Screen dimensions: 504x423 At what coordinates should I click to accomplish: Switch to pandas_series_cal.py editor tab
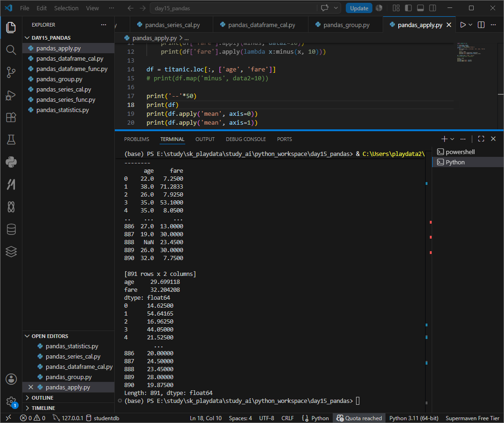[172, 25]
